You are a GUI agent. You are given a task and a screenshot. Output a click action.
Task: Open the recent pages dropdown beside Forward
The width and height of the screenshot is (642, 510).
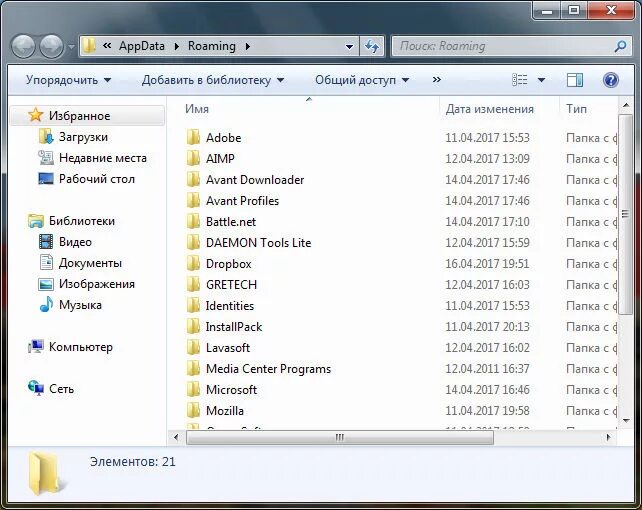click(71, 46)
